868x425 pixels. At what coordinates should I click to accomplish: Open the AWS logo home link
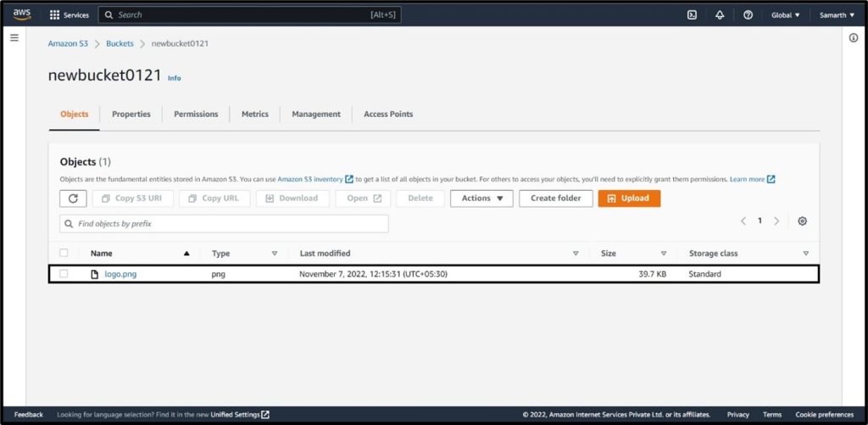[21, 15]
